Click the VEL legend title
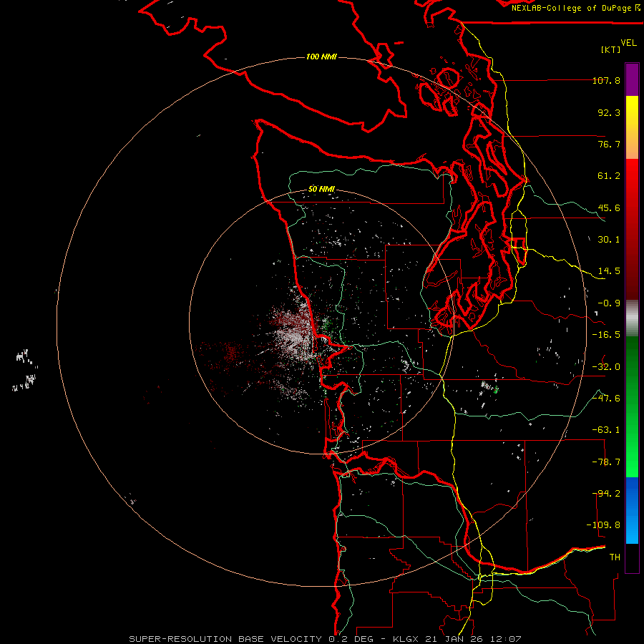 628,42
